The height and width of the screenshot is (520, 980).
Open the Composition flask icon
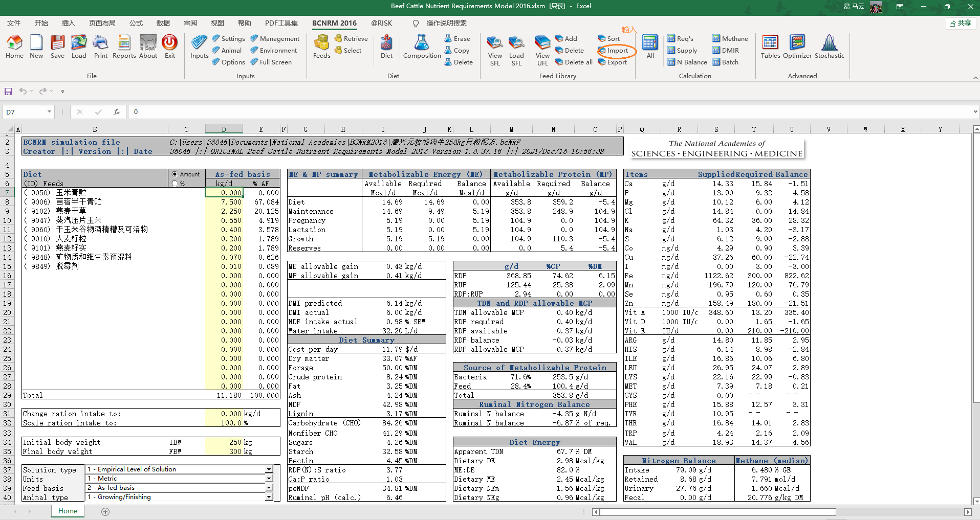pos(422,47)
